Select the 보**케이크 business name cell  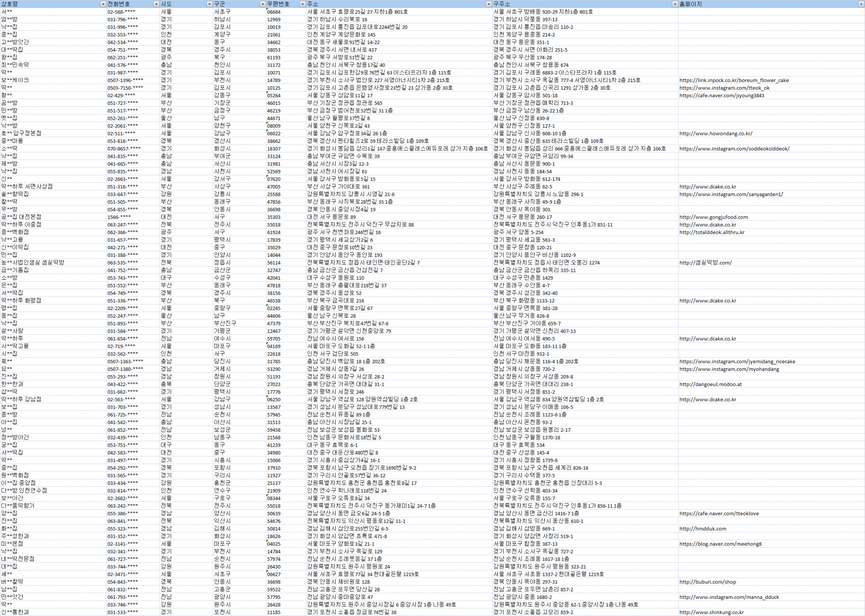click(x=15, y=80)
